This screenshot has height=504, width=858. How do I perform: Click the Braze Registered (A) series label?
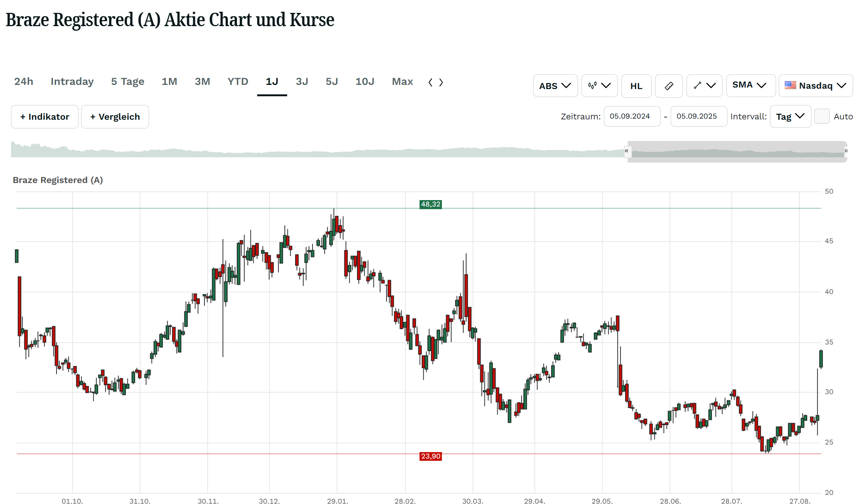58,180
